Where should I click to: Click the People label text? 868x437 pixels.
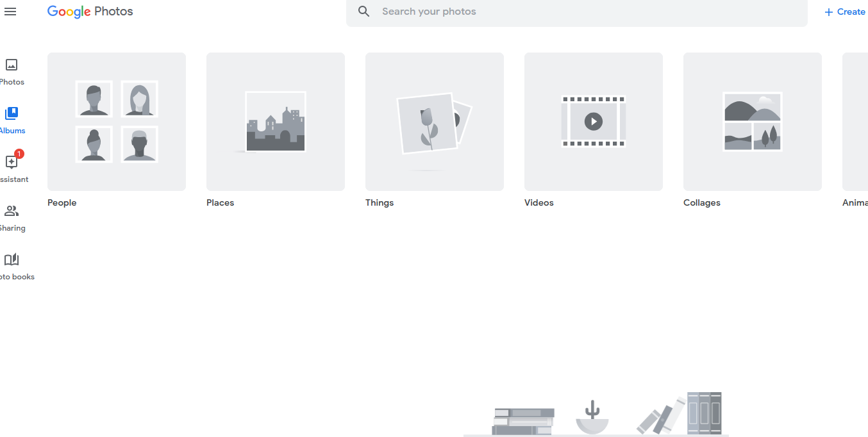(x=62, y=202)
